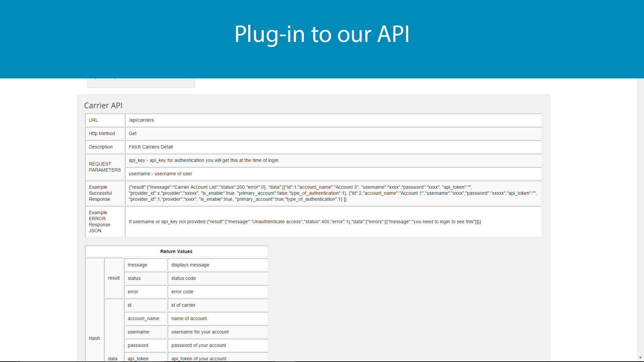The height and width of the screenshot is (362, 644).
Task: Click the 'Get' method value cell
Action: coord(132,133)
